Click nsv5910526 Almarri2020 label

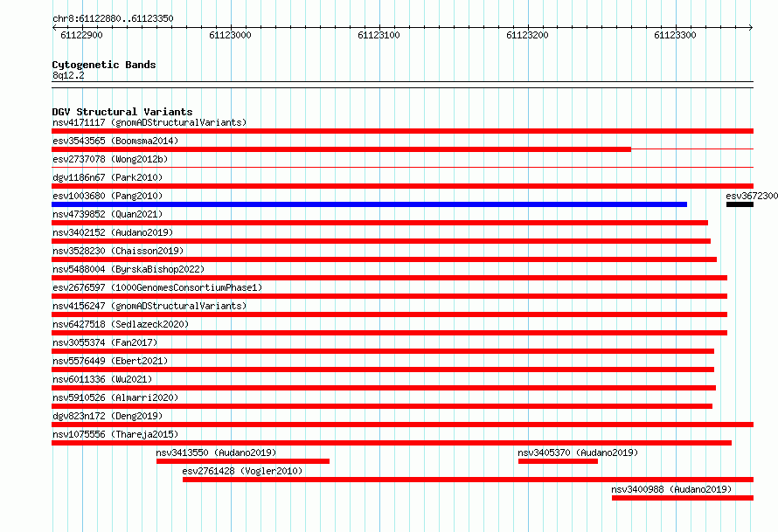tap(115, 397)
